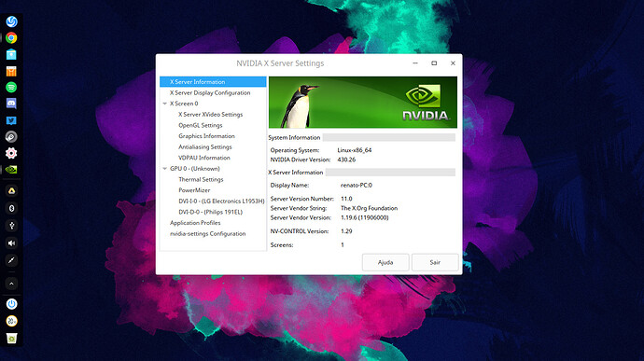Launch Spotify from the dock
Screen dimensions: 644x361
coord(11,87)
